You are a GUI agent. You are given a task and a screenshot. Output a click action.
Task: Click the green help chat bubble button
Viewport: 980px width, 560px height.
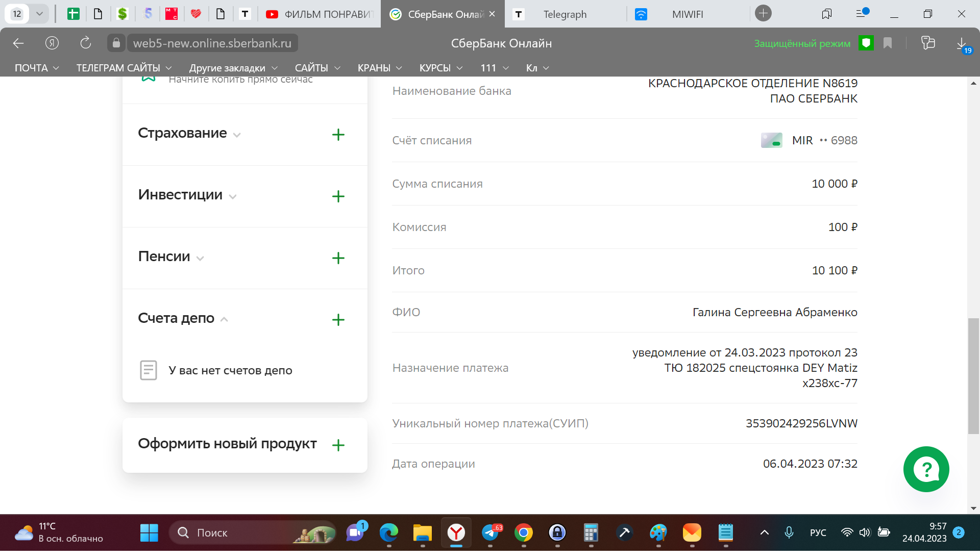[x=926, y=469]
